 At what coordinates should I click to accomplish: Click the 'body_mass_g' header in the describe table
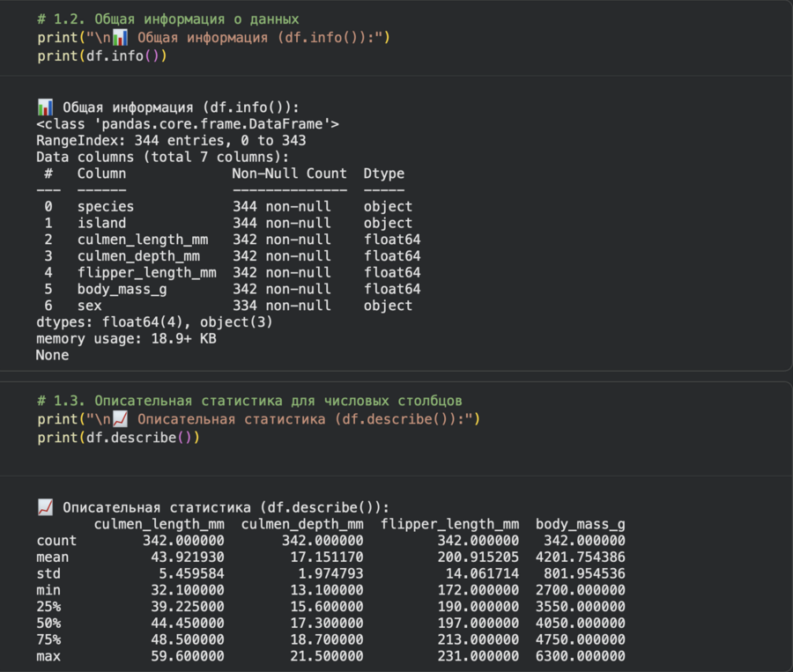coord(581,524)
